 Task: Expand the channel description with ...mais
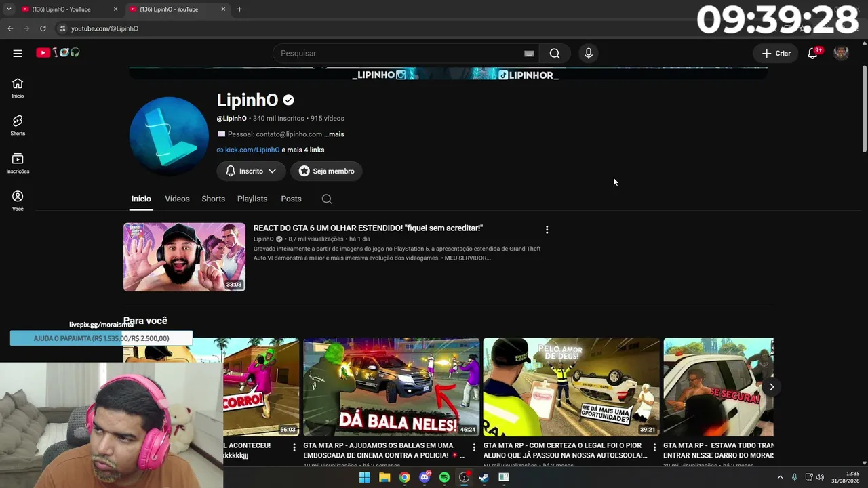pos(334,134)
